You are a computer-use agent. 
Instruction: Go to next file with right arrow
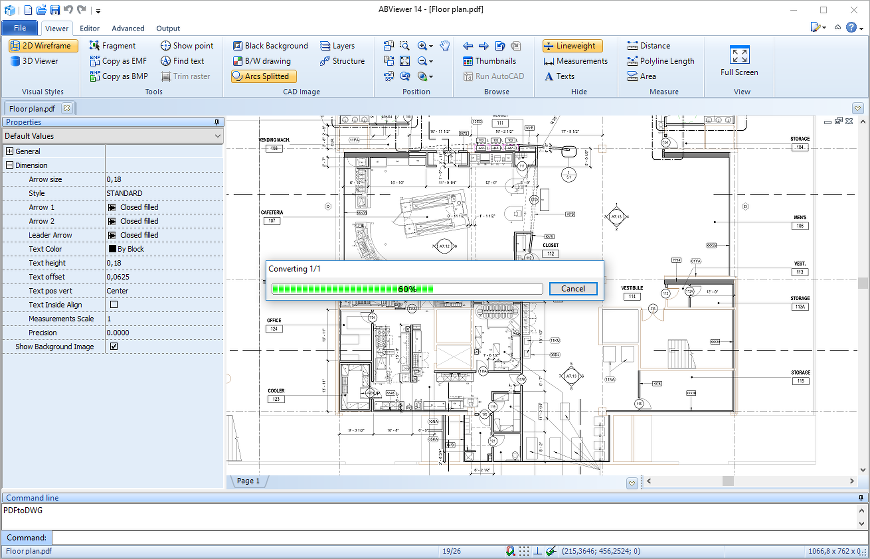(484, 46)
